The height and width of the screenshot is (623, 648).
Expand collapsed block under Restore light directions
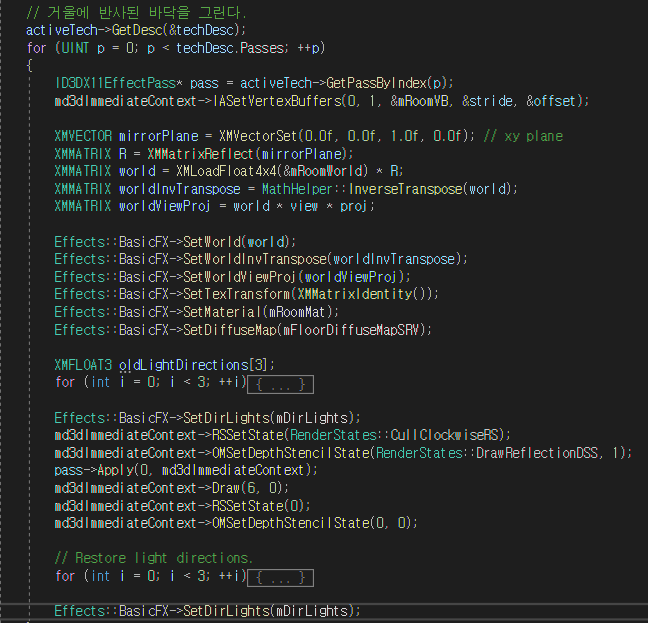pyautogui.click(x=280, y=578)
